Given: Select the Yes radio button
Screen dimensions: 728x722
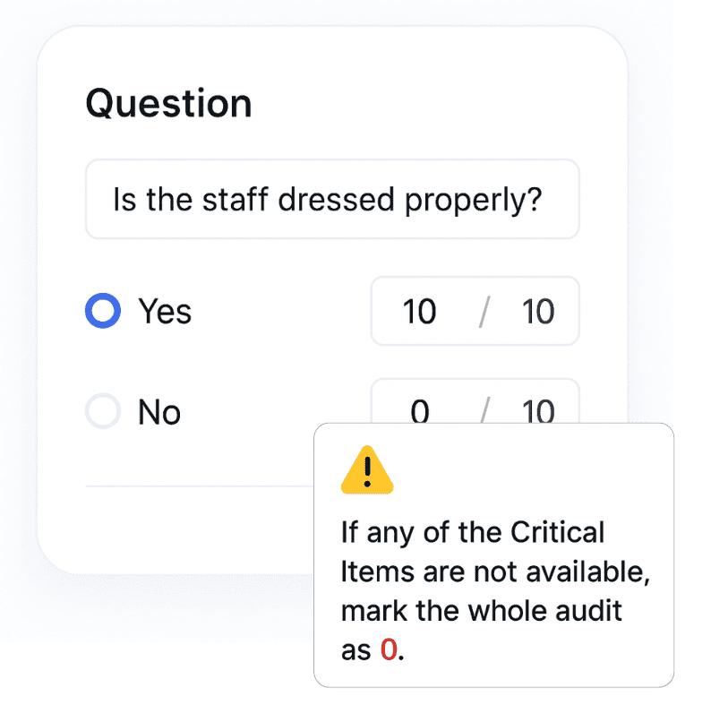Looking at the screenshot, I should (x=102, y=311).
